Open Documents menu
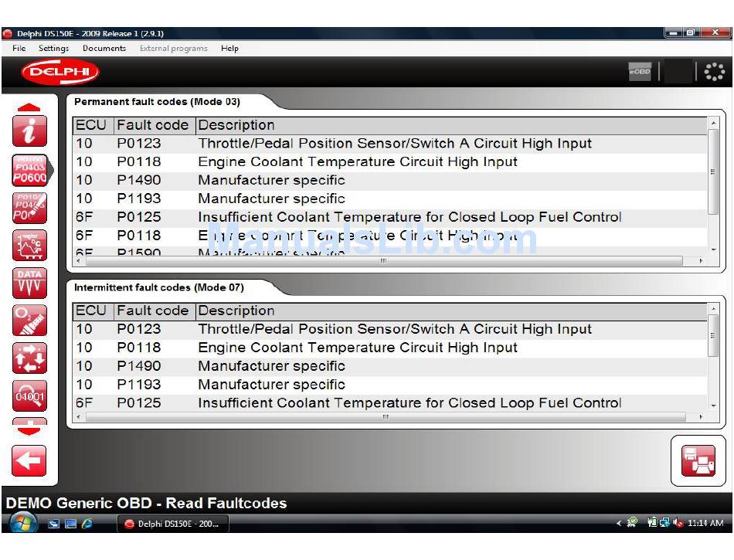This screenshot has width=734, height=560. pos(104,48)
